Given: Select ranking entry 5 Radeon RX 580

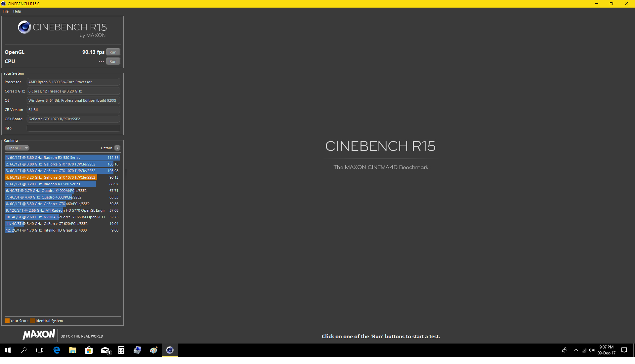Looking at the screenshot, I should click(x=62, y=184).
